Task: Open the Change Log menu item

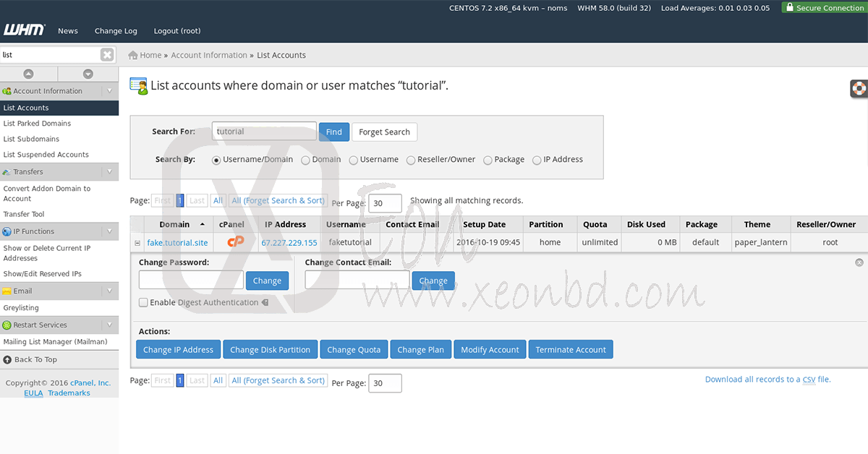Action: [x=116, y=31]
